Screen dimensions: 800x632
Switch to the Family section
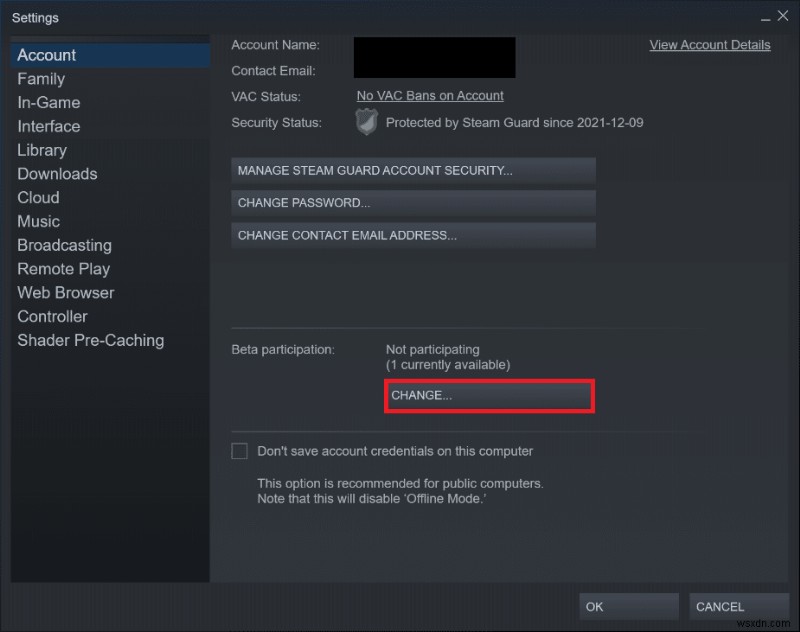[41, 79]
